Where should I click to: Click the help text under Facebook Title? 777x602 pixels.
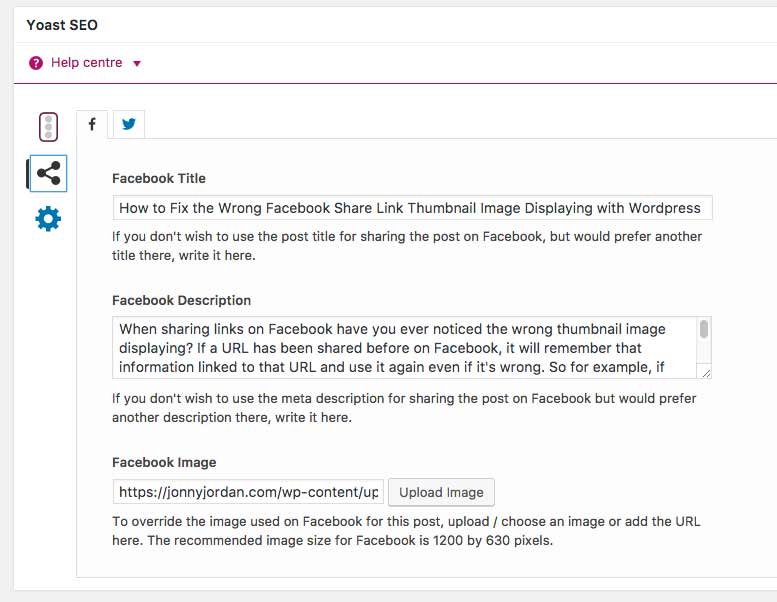click(407, 246)
